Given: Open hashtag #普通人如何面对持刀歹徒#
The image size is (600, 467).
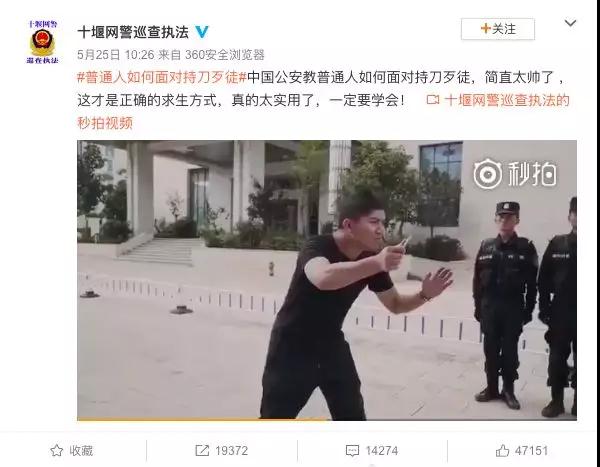Looking at the screenshot, I should tap(162, 78).
